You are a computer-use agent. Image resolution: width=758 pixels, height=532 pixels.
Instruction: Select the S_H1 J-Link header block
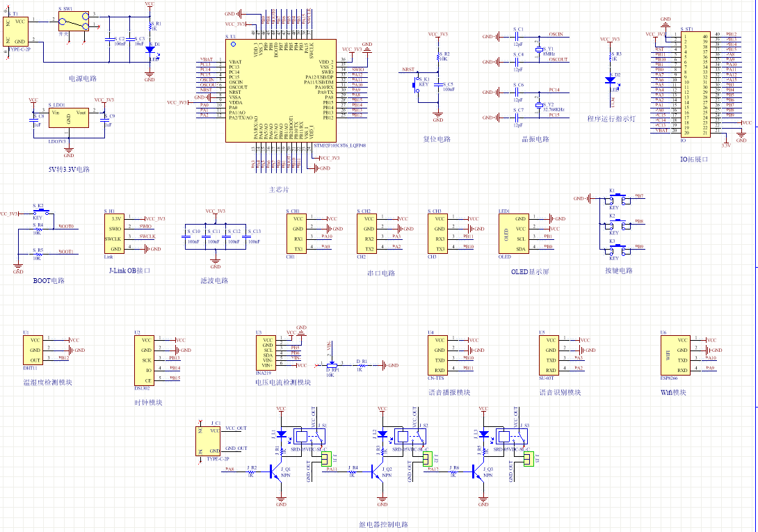pyautogui.click(x=114, y=234)
